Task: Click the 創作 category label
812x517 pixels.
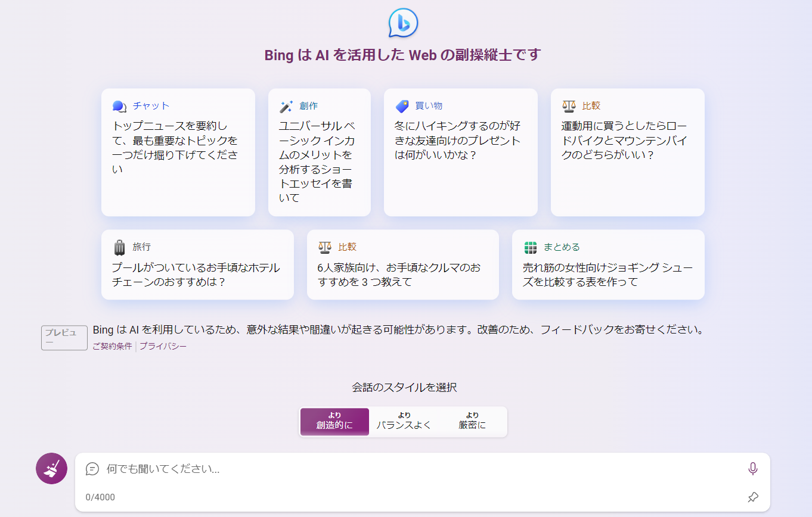Action: (309, 106)
